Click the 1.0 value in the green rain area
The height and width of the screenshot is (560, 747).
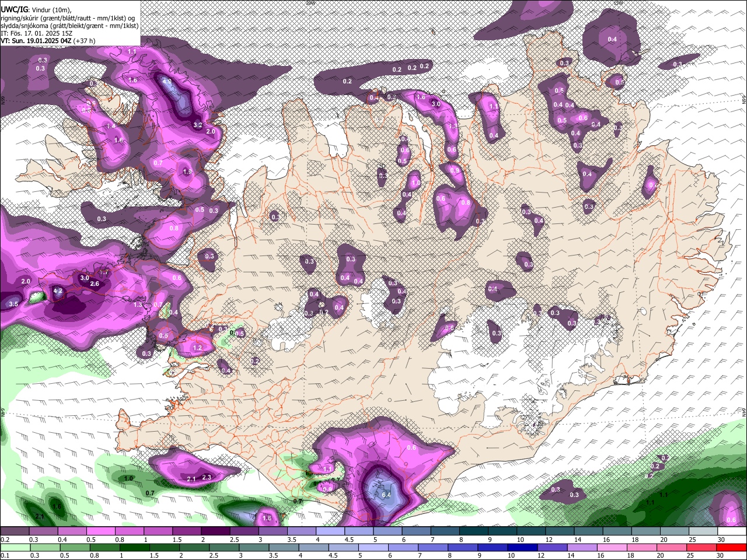pyautogui.click(x=129, y=478)
